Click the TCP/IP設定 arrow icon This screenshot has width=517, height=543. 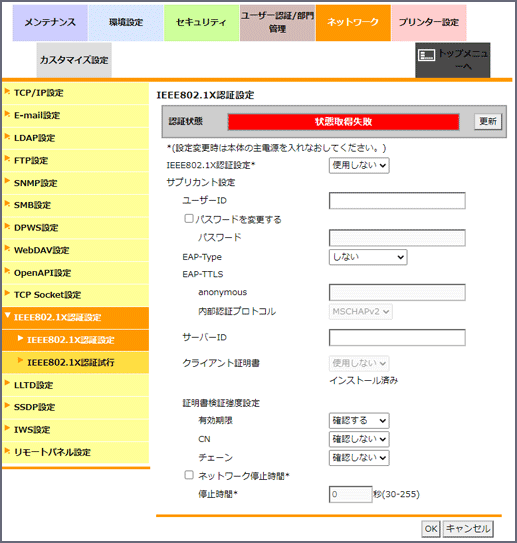[7, 92]
